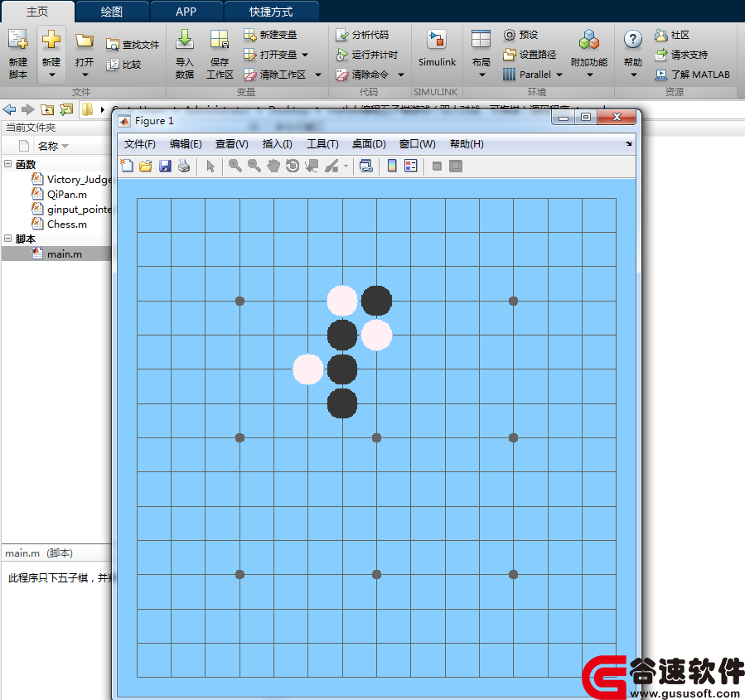Click the Save Workspace (保存工作区) icon
The image size is (745, 700).
tap(220, 40)
